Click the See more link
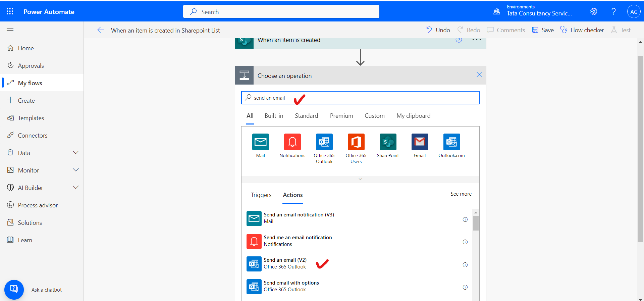Image resolution: width=644 pixels, height=301 pixels. pyautogui.click(x=461, y=194)
